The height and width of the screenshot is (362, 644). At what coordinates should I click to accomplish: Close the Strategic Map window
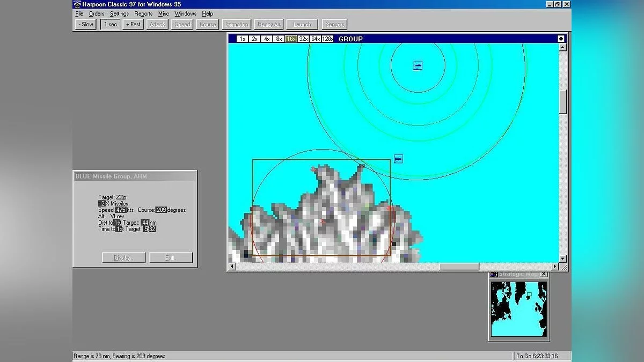[x=543, y=275]
